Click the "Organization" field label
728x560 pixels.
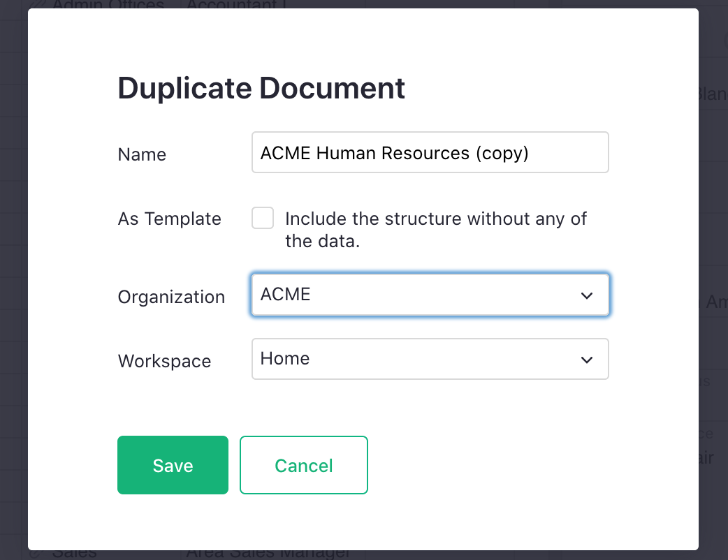(171, 297)
